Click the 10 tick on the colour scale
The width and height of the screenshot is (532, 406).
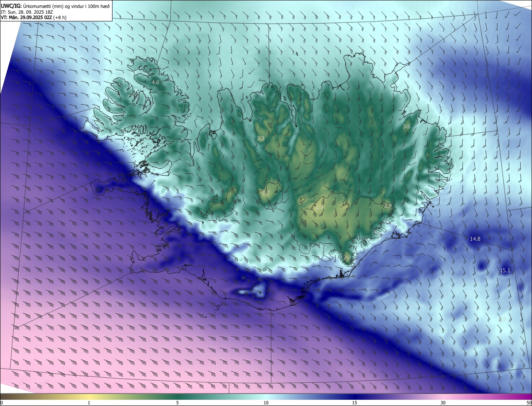coord(266,403)
